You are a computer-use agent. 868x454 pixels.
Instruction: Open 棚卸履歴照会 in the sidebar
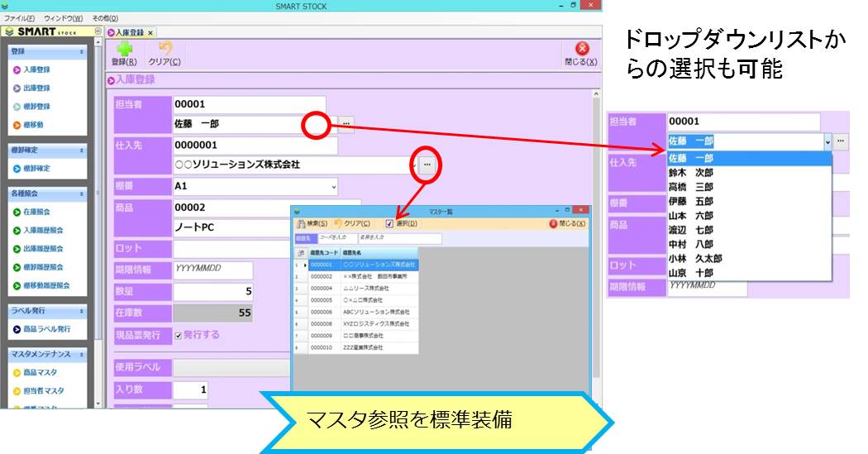click(38, 267)
